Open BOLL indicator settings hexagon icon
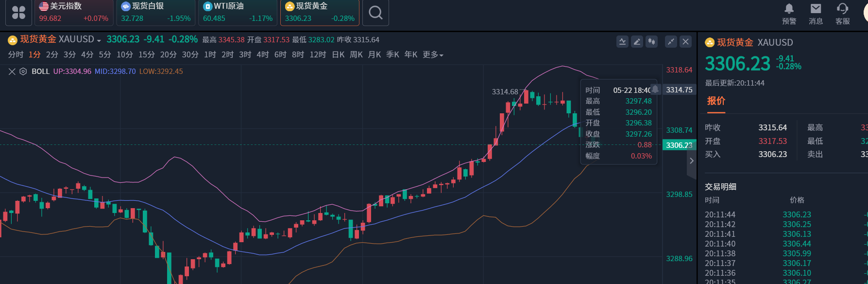 click(x=23, y=71)
